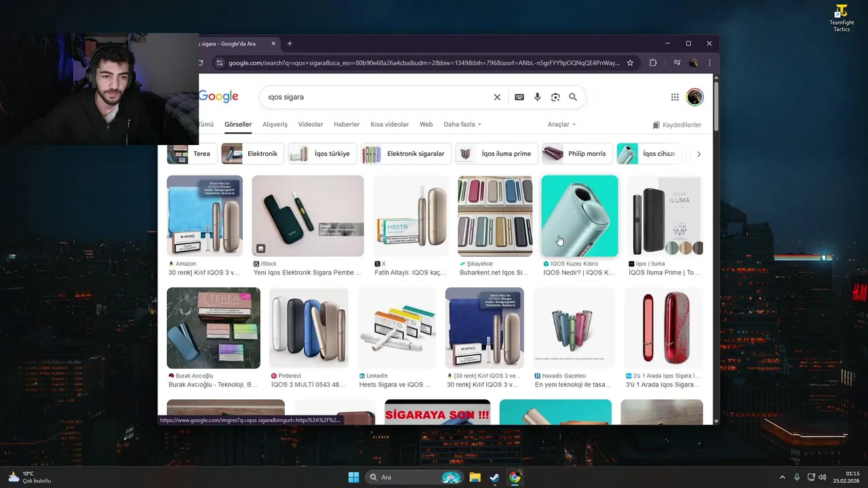Image resolution: width=868 pixels, height=488 pixels.
Task: Open the IQOS Kuzey Kıbrıs teal image
Action: tap(580, 216)
